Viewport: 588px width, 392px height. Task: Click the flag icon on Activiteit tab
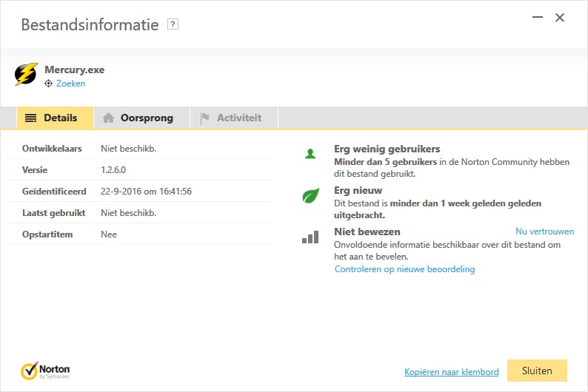(205, 118)
